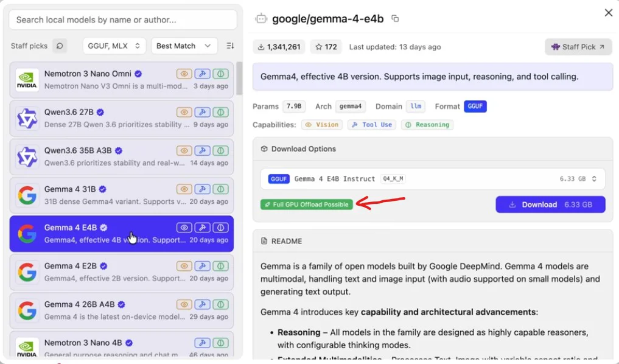Click the GGUF format badge beside Format
Image resolution: width=619 pixels, height=364 pixels.
[475, 106]
